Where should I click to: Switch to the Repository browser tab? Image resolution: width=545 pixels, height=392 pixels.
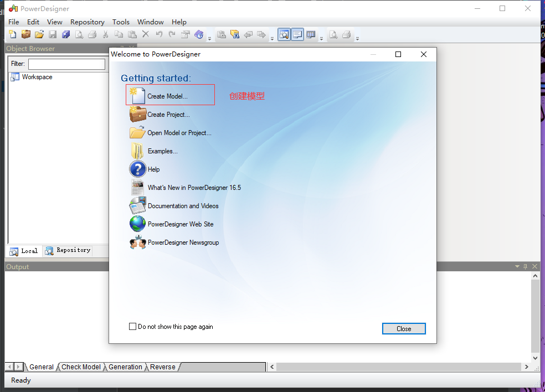[68, 250]
